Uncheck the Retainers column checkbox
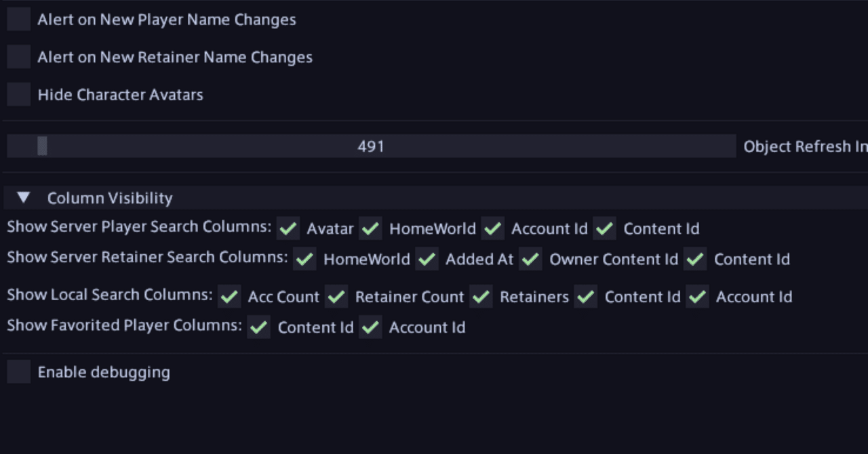Image resolution: width=868 pixels, height=454 pixels. pos(481,296)
